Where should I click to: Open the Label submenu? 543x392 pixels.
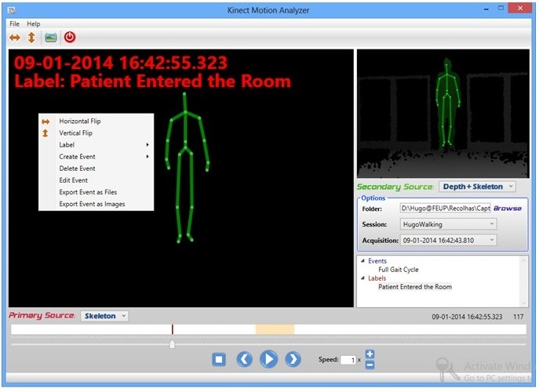click(96, 144)
